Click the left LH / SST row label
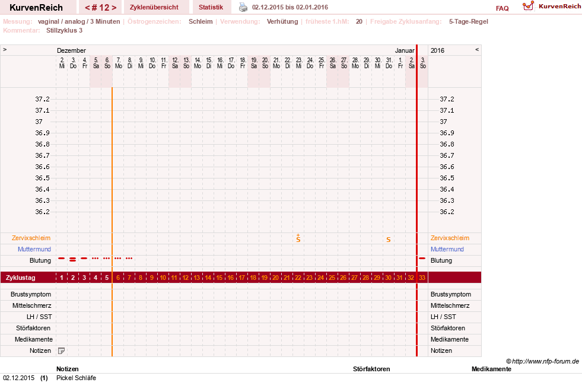 [x=39, y=317]
